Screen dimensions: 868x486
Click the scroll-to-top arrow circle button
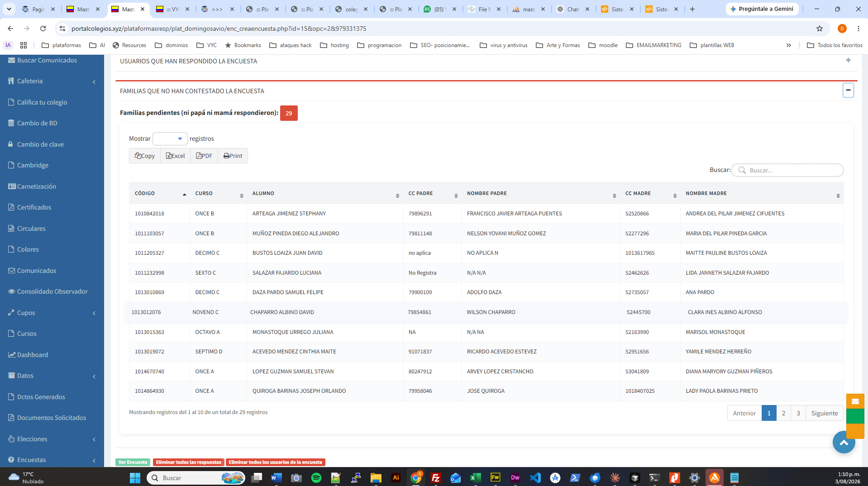point(844,443)
